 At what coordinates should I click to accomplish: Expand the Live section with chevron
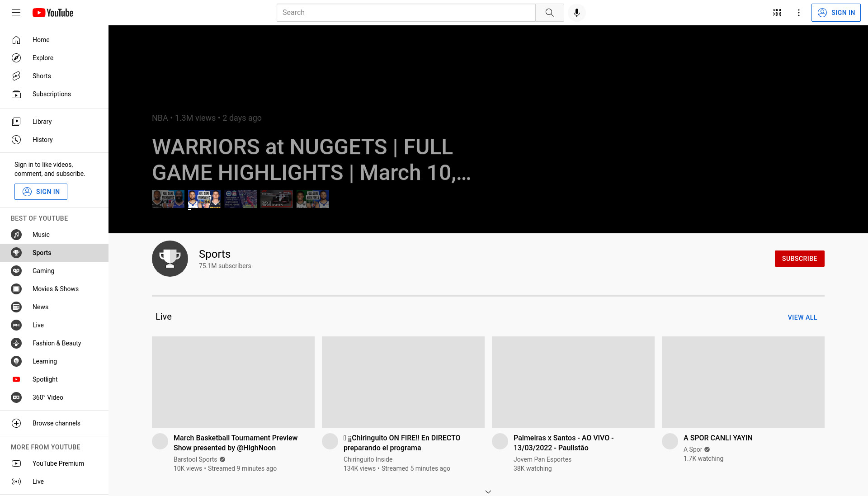click(x=488, y=491)
